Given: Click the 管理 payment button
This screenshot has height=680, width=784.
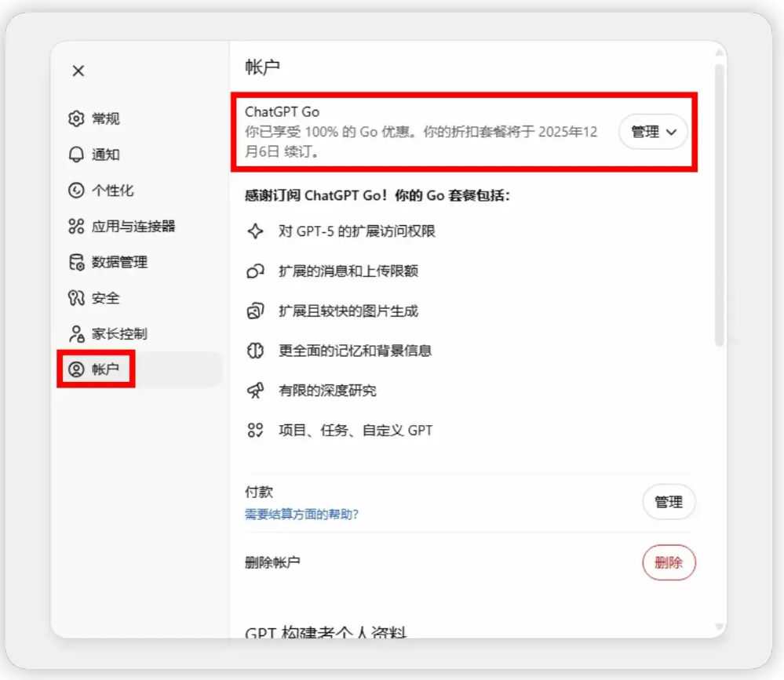Looking at the screenshot, I should pyautogui.click(x=669, y=502).
